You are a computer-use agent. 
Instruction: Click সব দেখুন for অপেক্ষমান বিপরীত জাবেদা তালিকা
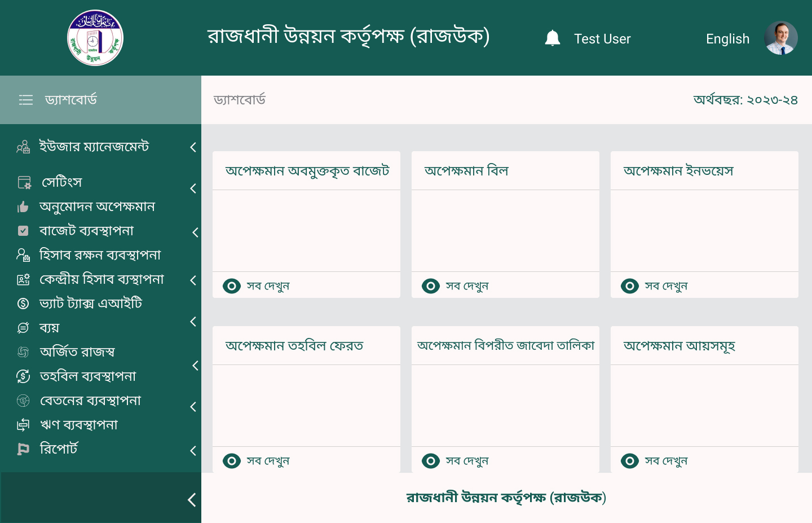[x=467, y=461]
